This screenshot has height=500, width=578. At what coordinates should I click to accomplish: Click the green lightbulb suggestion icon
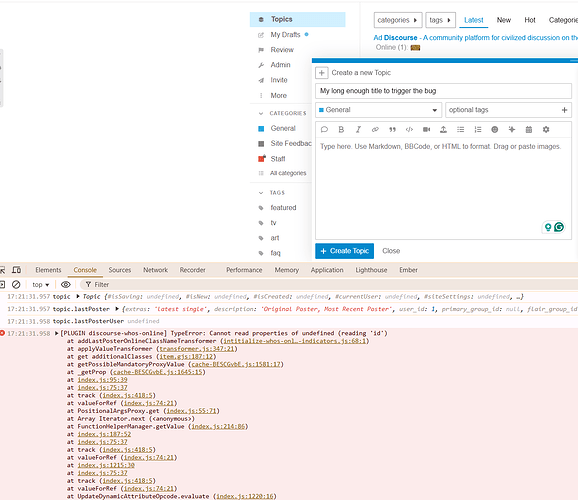pos(548,227)
